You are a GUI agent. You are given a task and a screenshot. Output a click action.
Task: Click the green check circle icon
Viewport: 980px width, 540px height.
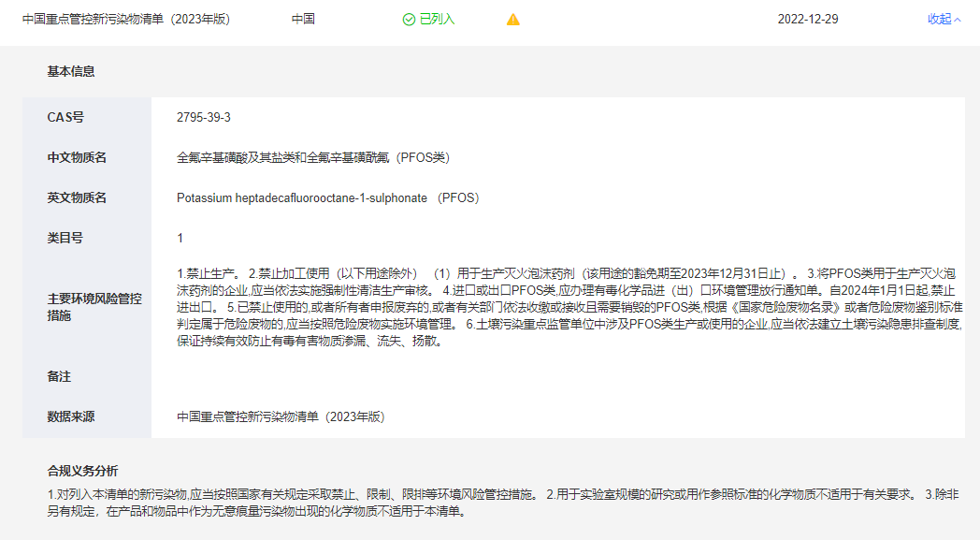(x=409, y=20)
